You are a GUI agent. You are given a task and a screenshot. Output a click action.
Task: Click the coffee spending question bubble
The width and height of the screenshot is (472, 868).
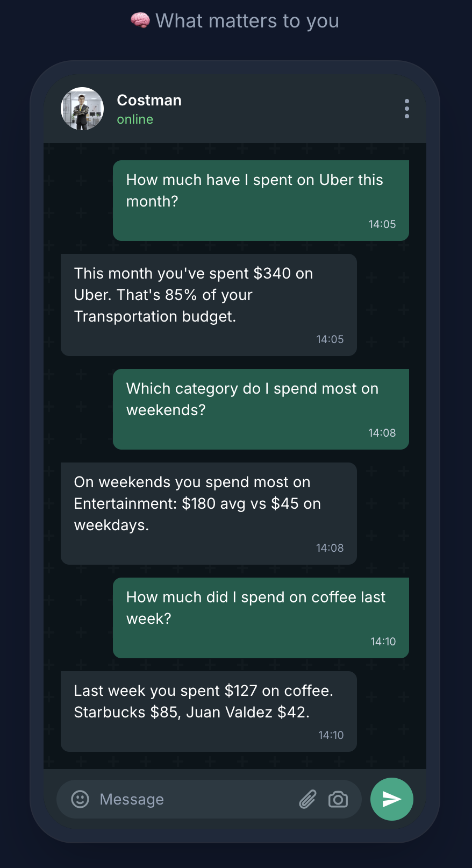coord(260,617)
